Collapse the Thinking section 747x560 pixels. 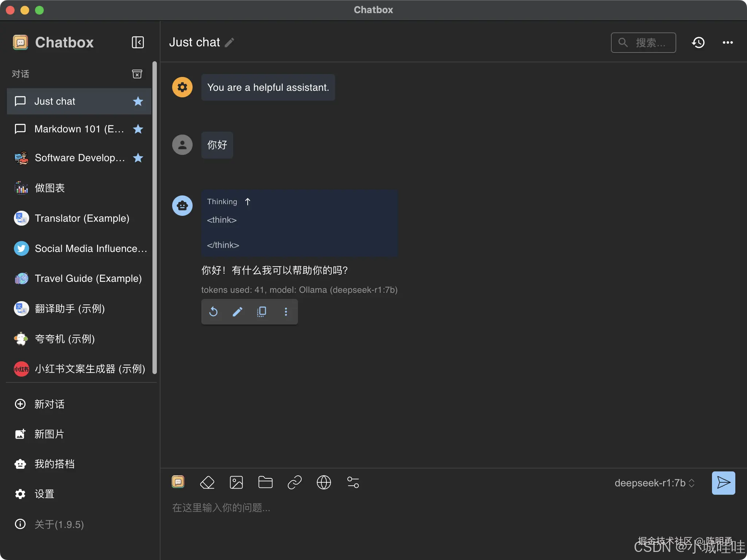pyautogui.click(x=248, y=202)
